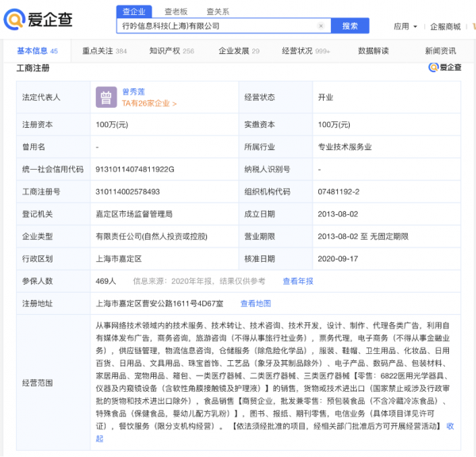Select the industry value 专业技术服务业
Screen dimensions: 476x457
pyautogui.click(x=344, y=147)
